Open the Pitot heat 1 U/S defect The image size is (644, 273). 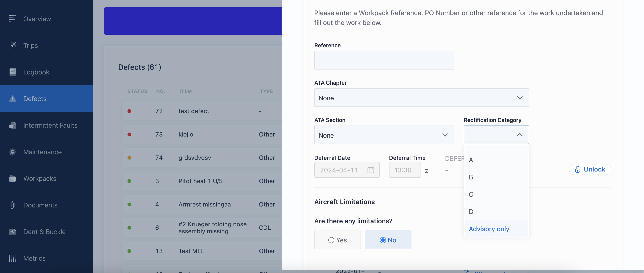click(x=202, y=181)
